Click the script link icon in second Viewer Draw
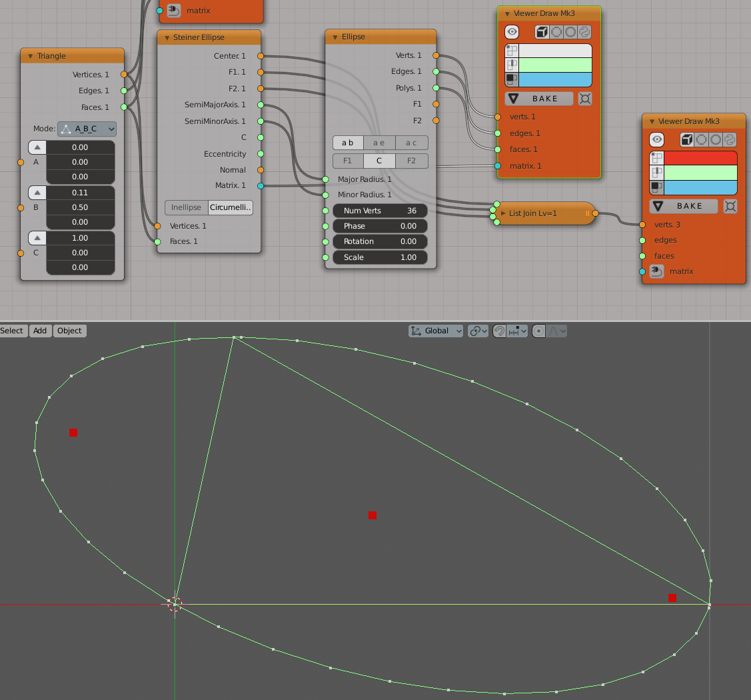The image size is (751, 700). point(730,139)
